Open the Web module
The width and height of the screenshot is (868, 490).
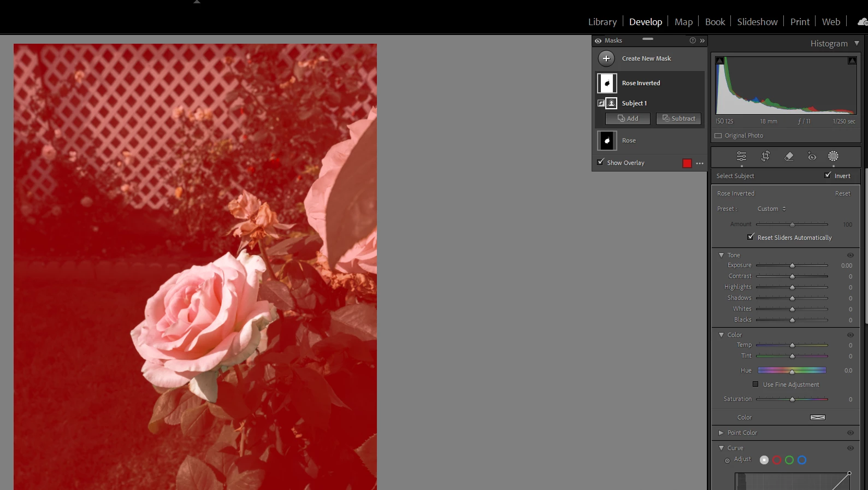click(x=831, y=22)
